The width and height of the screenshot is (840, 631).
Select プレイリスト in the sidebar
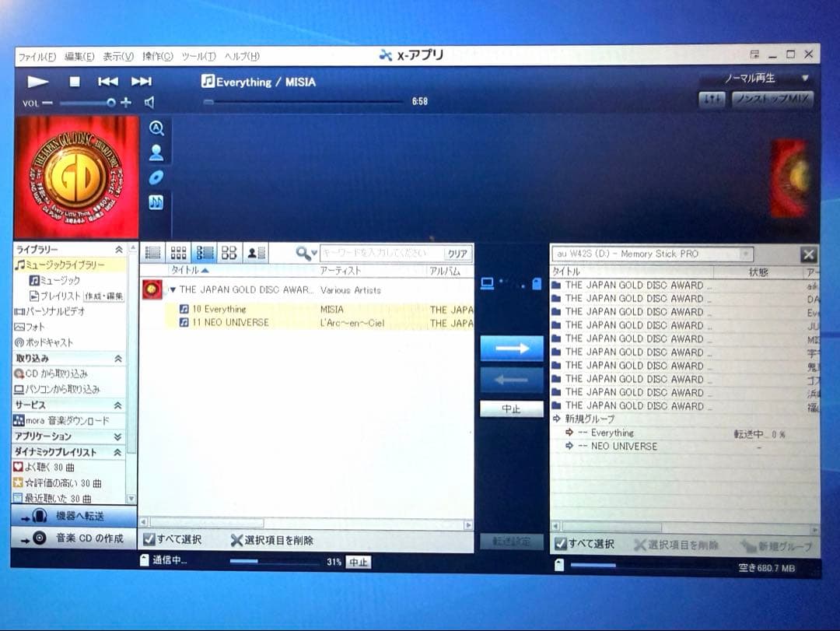54,296
